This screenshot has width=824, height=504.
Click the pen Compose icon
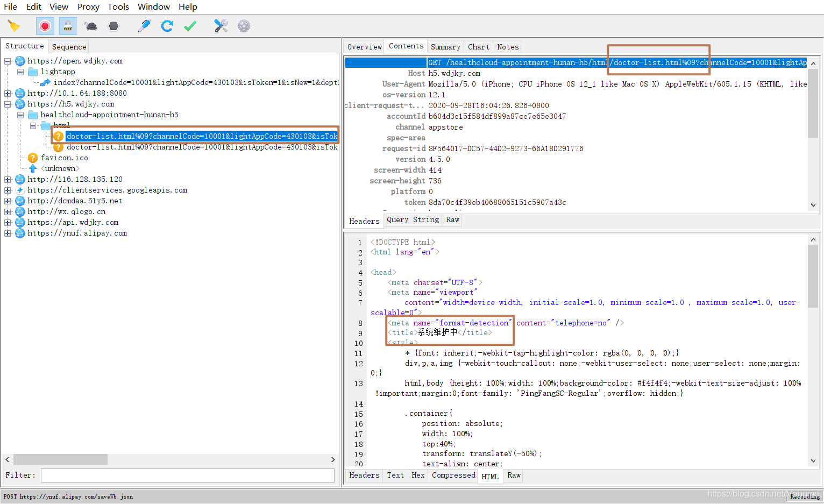(144, 26)
